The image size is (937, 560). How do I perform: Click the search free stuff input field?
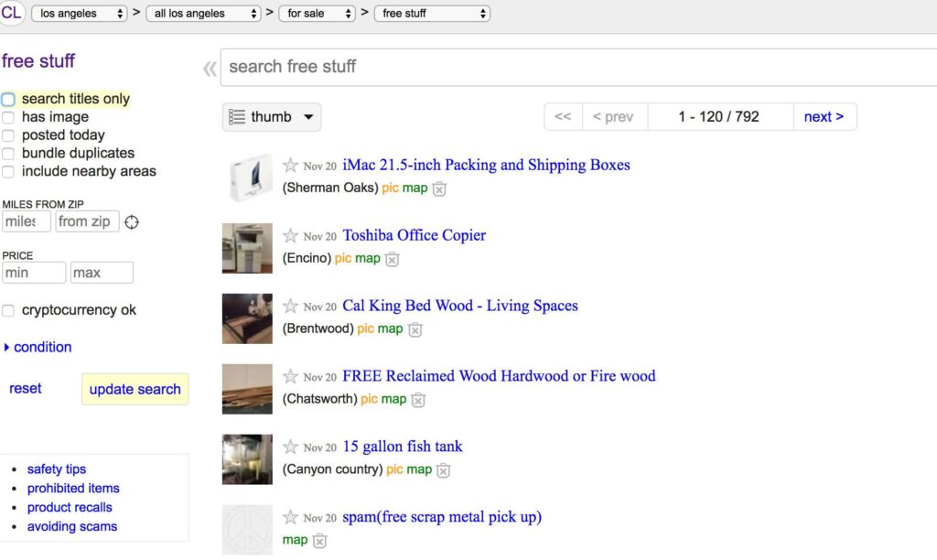[x=576, y=67]
